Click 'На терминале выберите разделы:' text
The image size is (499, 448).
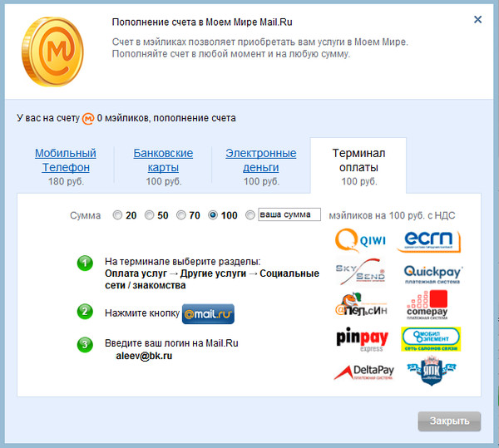(183, 262)
